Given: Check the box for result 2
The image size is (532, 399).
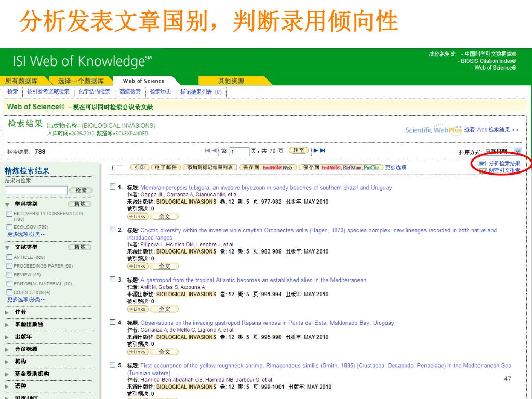Looking at the screenshot, I should [113, 229].
